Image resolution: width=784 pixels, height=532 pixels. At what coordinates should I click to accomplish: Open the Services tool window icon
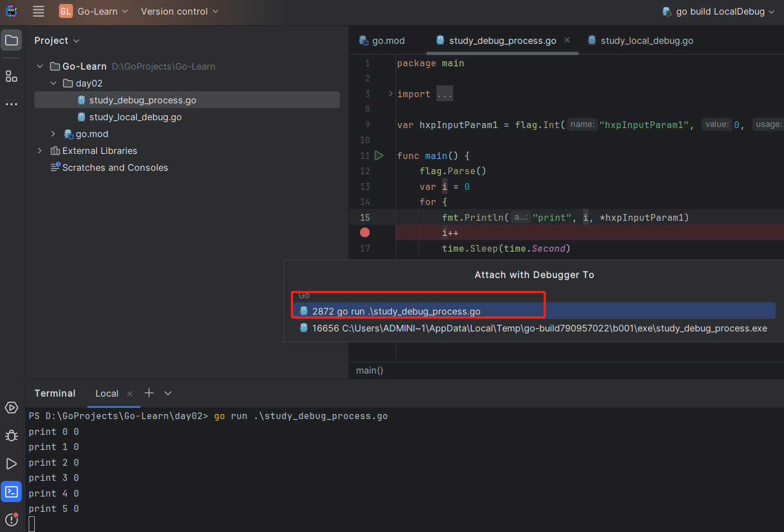point(11,408)
